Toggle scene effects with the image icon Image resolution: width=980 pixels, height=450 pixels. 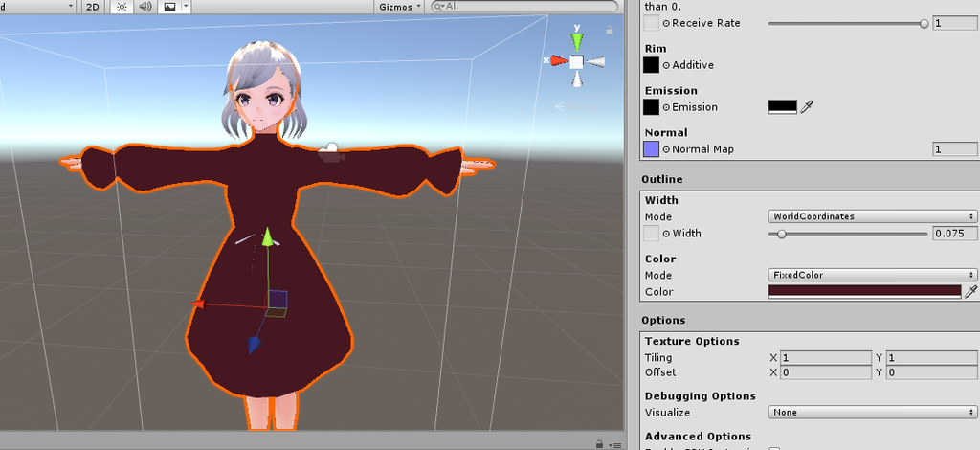[x=169, y=7]
